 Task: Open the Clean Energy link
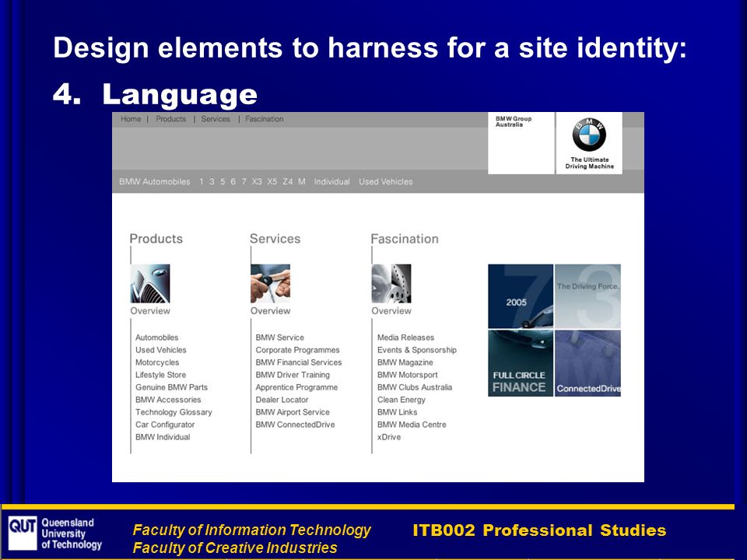[x=402, y=400]
